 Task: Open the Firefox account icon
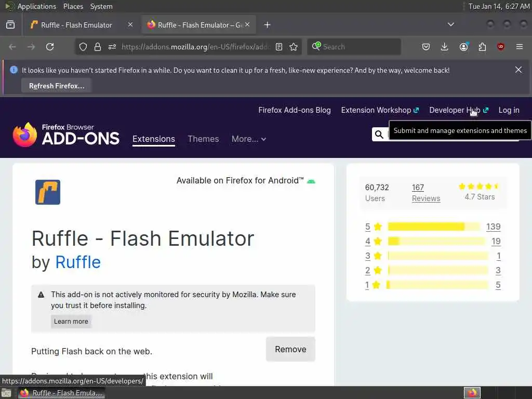pos(463,47)
